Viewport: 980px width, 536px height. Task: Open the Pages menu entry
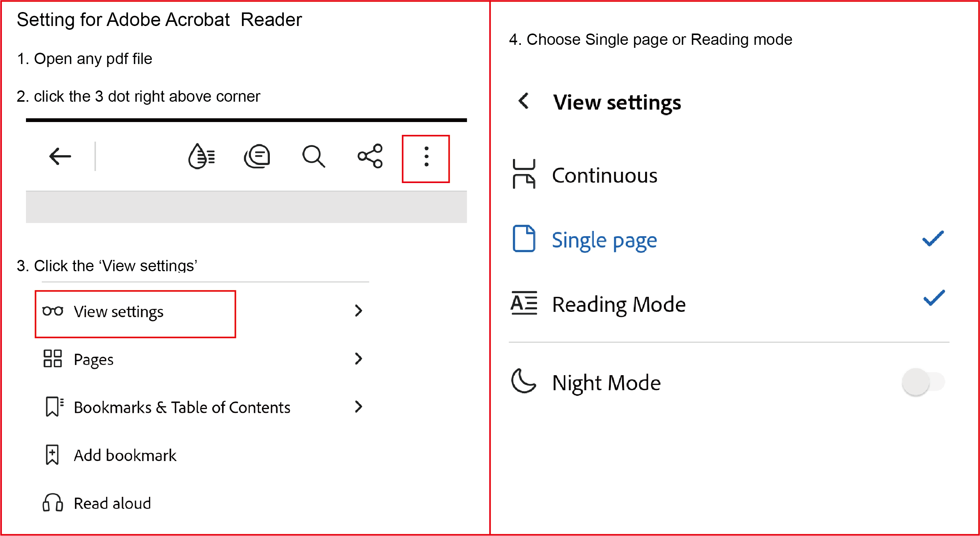94,360
